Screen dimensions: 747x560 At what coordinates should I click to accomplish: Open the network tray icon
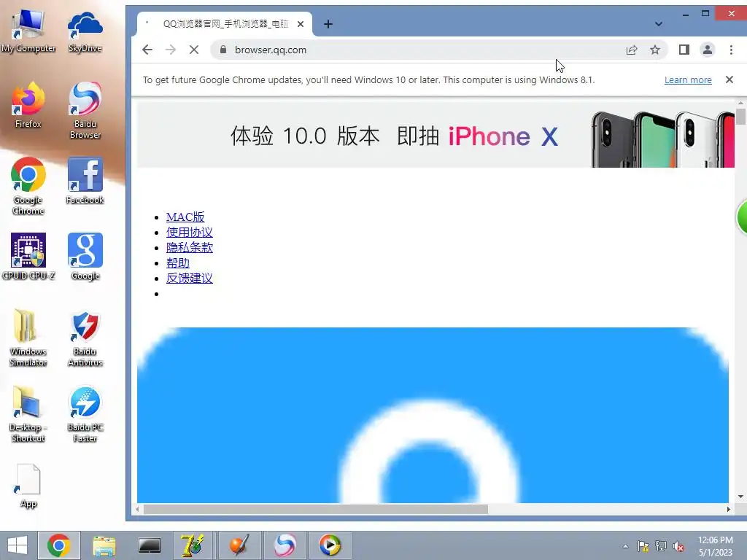click(661, 546)
